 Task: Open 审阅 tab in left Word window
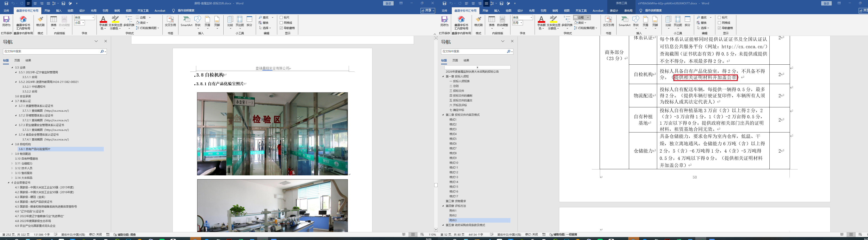(117, 11)
